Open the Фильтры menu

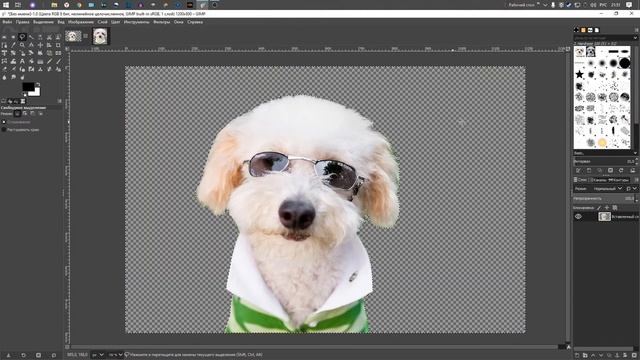tap(162, 22)
